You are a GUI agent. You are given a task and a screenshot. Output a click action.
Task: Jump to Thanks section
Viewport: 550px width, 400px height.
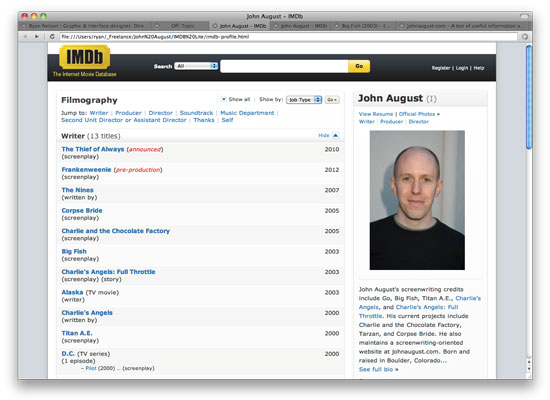tap(204, 120)
